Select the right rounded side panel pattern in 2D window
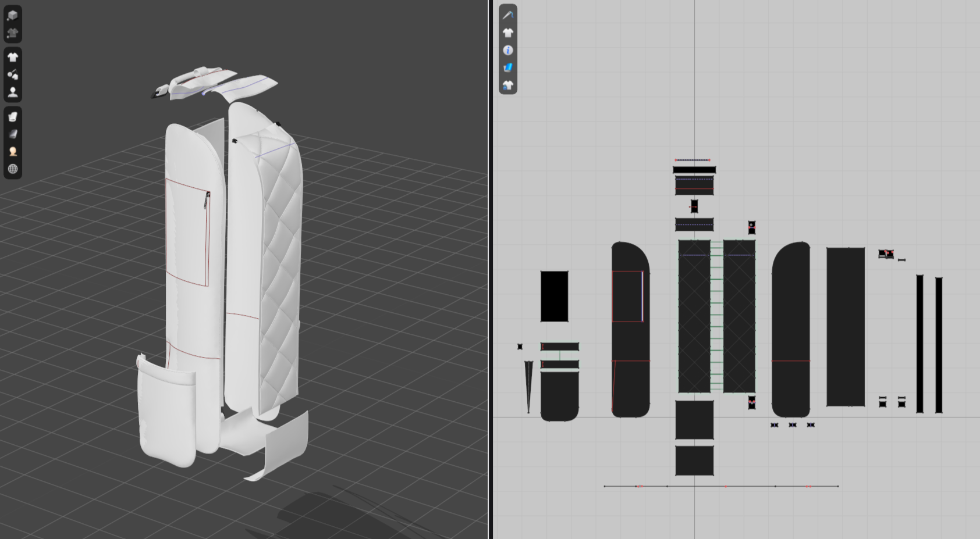Screen dimensions: 980x539 pos(791,330)
